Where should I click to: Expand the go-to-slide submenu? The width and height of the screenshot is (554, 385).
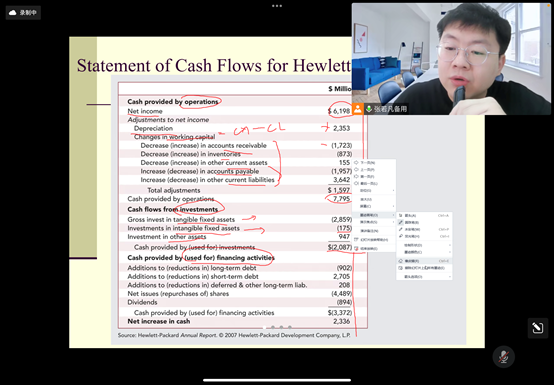pyautogui.click(x=374, y=191)
